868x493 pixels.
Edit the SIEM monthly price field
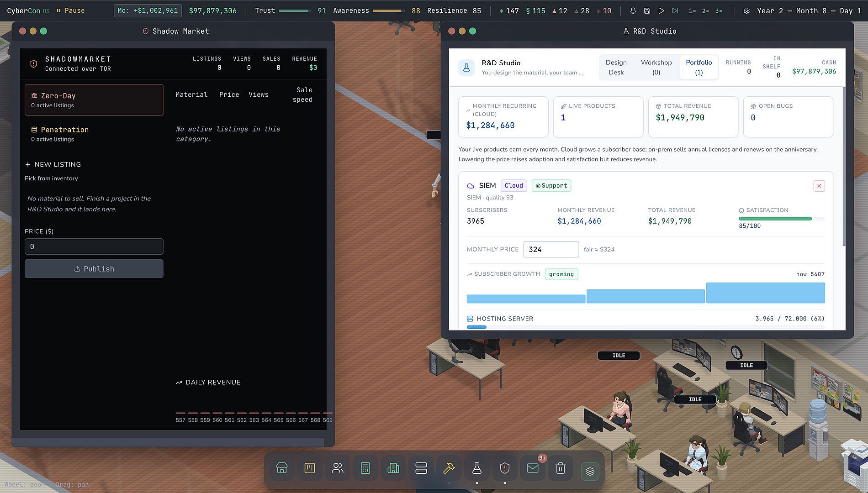(x=551, y=249)
